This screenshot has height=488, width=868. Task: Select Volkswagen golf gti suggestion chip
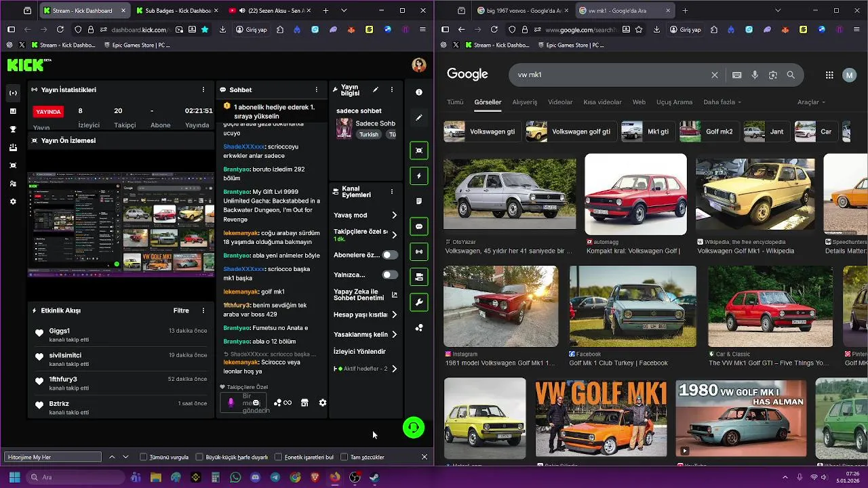click(x=572, y=131)
